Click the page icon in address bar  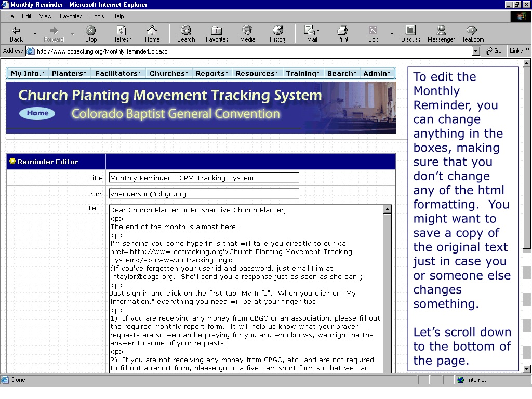pyautogui.click(x=31, y=51)
